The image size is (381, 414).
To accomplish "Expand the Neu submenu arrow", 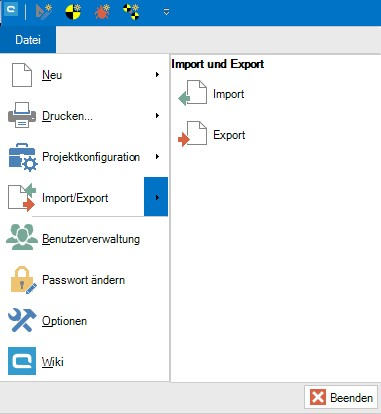I will [157, 75].
